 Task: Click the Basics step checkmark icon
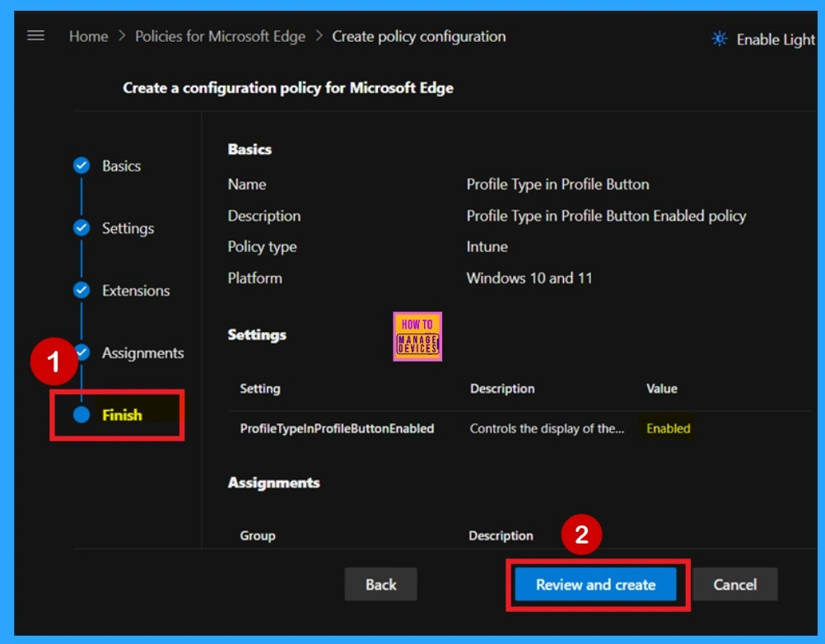tap(82, 166)
